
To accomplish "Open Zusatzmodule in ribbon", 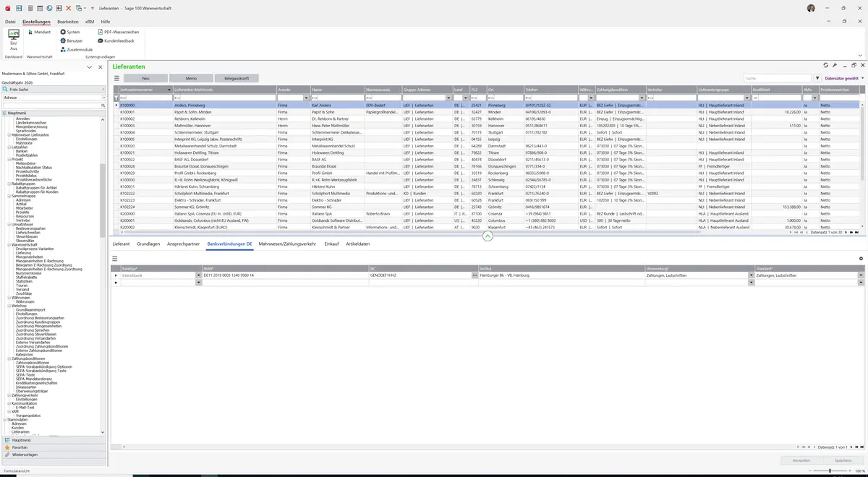I will tap(76, 49).
